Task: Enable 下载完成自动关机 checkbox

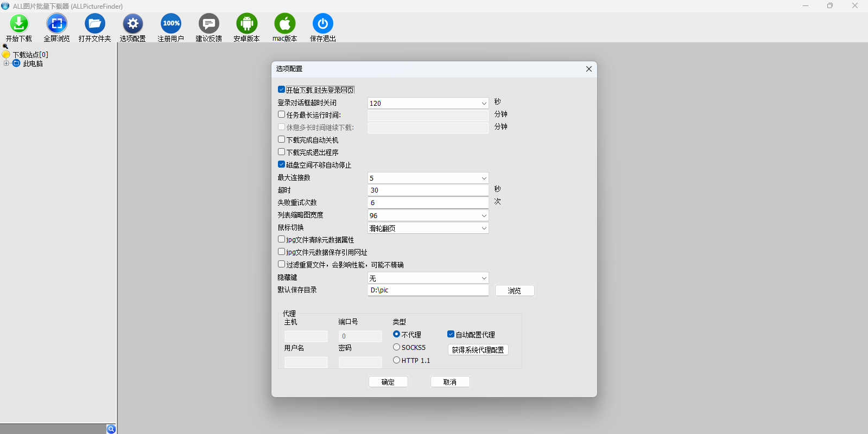Action: pyautogui.click(x=281, y=139)
